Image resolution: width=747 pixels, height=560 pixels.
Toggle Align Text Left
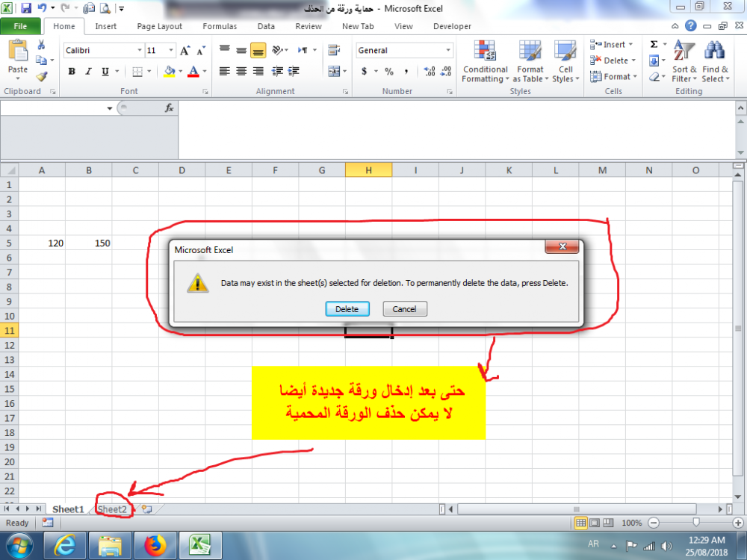(x=224, y=72)
